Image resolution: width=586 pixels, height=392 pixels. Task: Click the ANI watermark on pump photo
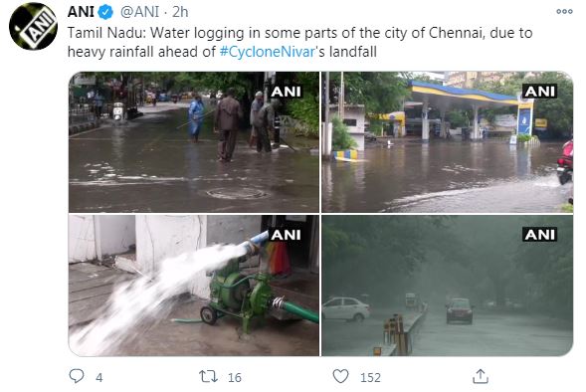(x=287, y=235)
